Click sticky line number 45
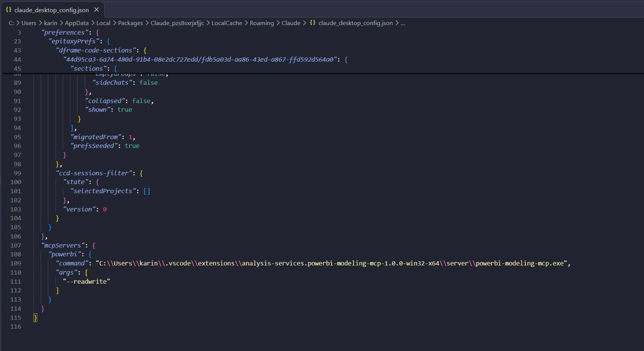Screen dimensions: 644x351 (x=17, y=68)
